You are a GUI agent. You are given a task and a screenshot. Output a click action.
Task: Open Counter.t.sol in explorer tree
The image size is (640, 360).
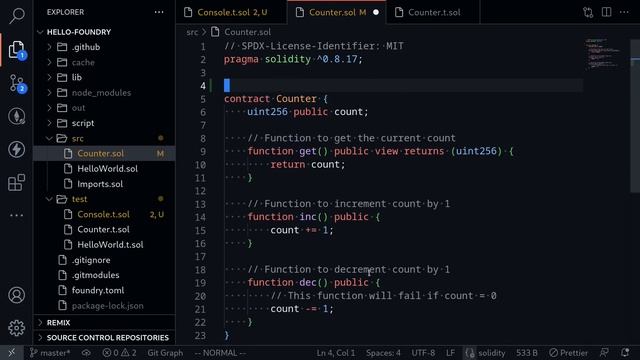[x=104, y=229]
